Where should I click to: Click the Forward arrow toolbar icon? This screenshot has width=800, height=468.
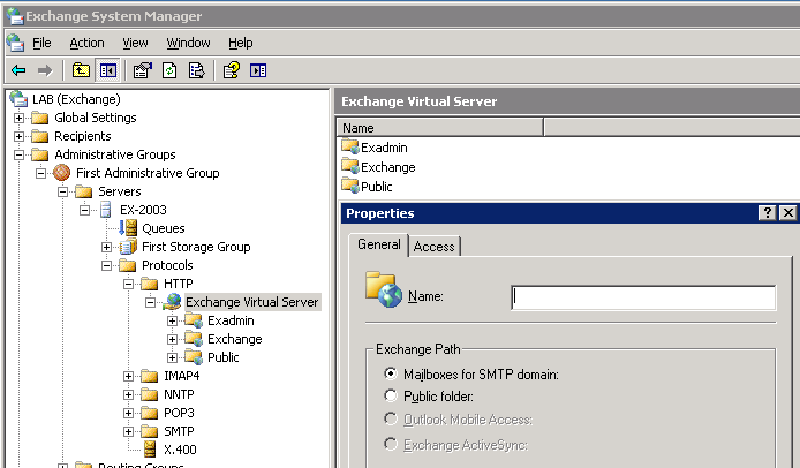(x=45, y=70)
